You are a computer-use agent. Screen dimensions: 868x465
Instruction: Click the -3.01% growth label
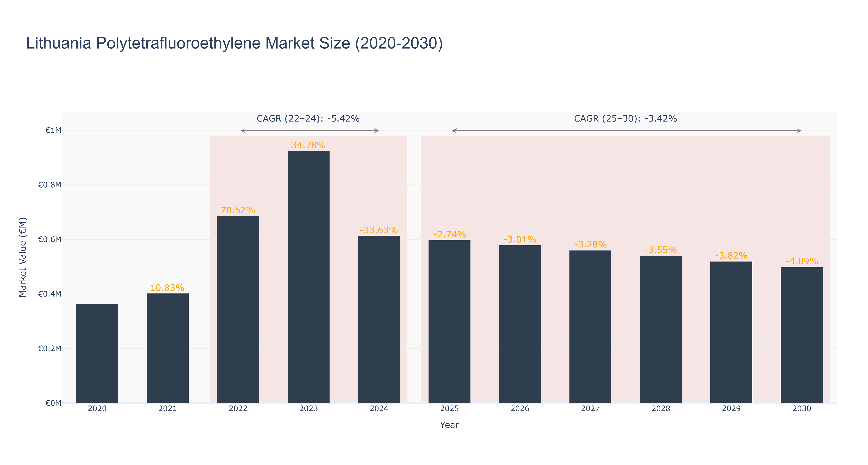[520, 240]
